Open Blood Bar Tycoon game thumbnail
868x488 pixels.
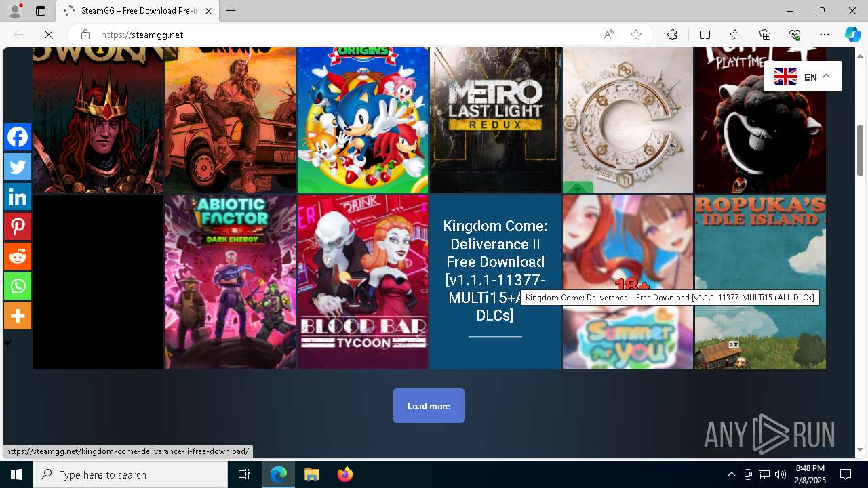[x=363, y=282]
